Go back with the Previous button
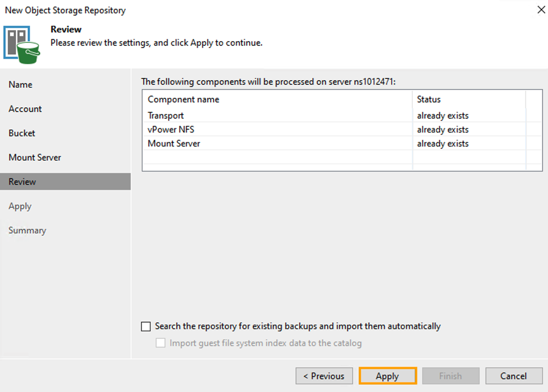 click(x=324, y=376)
